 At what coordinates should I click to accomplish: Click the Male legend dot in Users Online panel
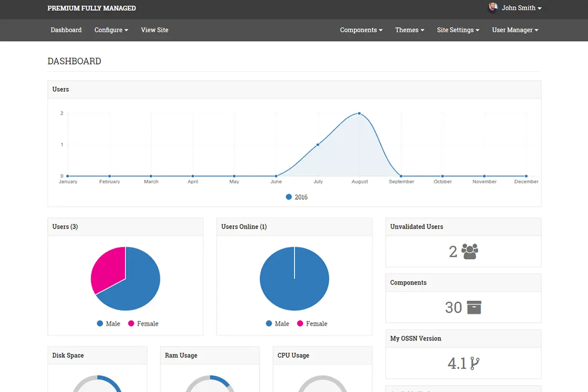(269, 323)
